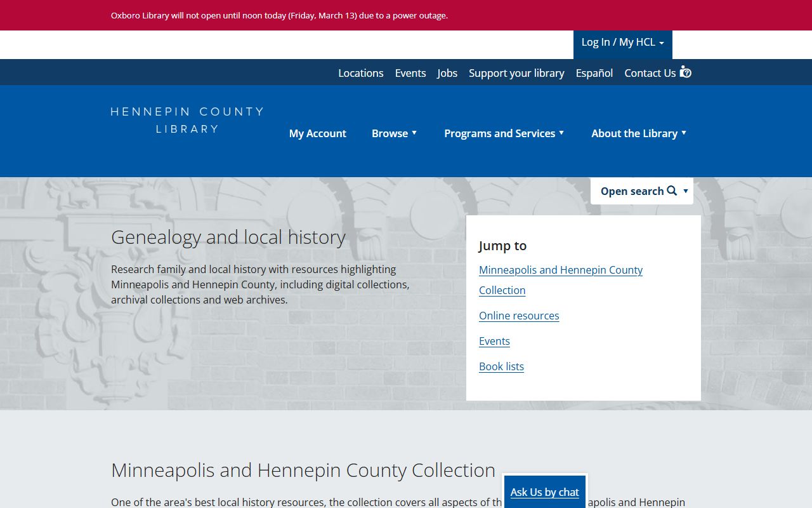Jump to Events section link
The width and height of the screenshot is (812, 508).
494,341
